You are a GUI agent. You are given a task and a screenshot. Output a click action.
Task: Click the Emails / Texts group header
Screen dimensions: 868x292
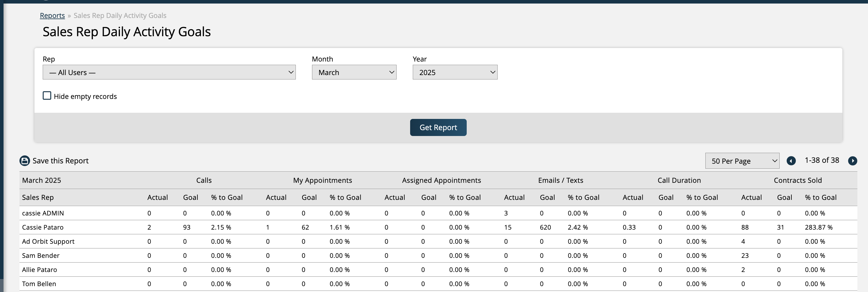[560, 180]
